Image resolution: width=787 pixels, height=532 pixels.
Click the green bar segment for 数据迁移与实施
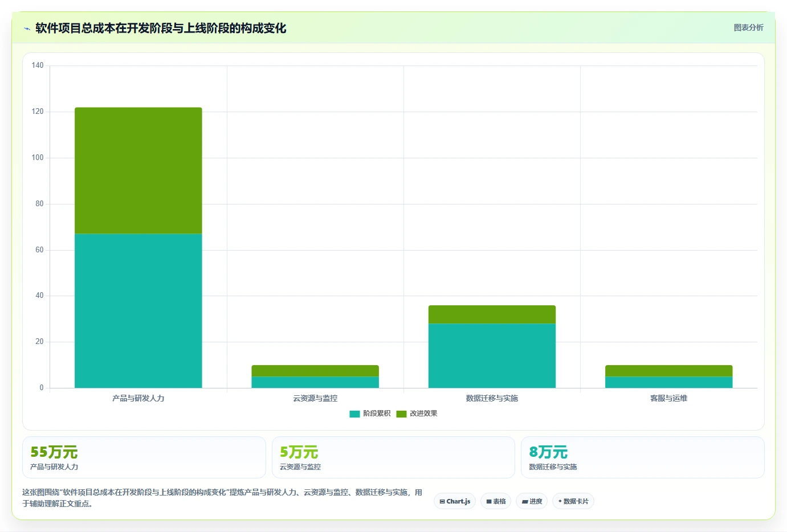tap(492, 314)
